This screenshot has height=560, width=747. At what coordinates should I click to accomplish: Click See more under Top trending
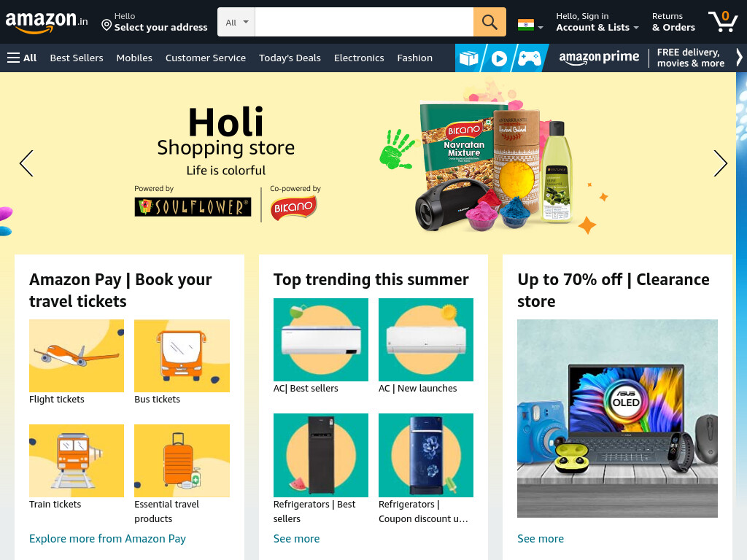(296, 539)
